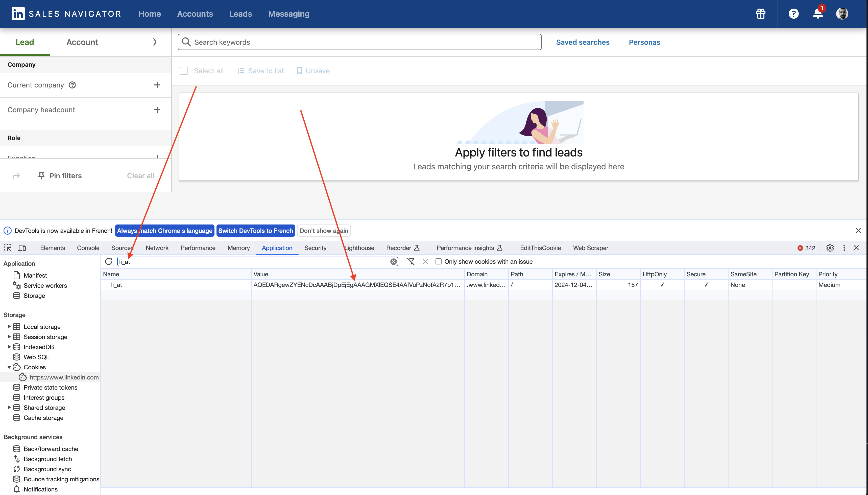
Task: Expand the filter panel chevron
Action: pyautogui.click(x=155, y=42)
